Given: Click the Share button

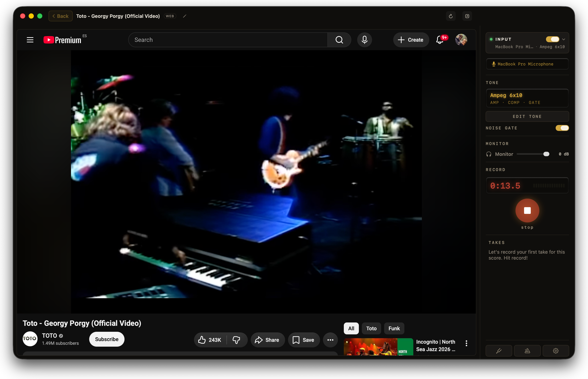Looking at the screenshot, I should click(268, 340).
